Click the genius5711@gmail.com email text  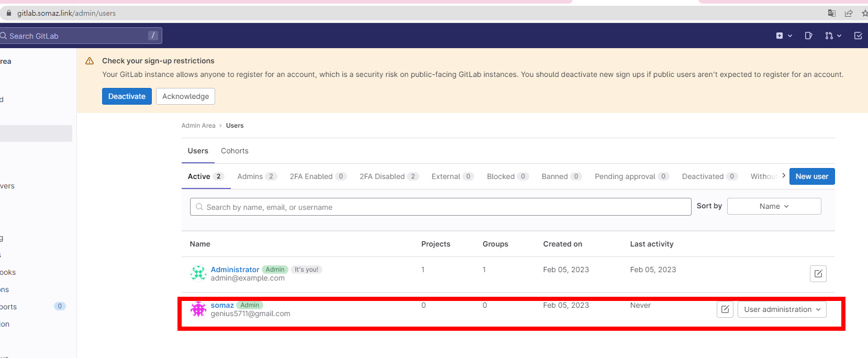(250, 314)
